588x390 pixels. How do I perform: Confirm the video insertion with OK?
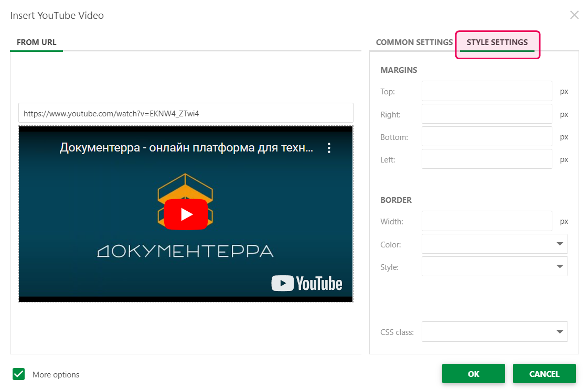point(473,374)
